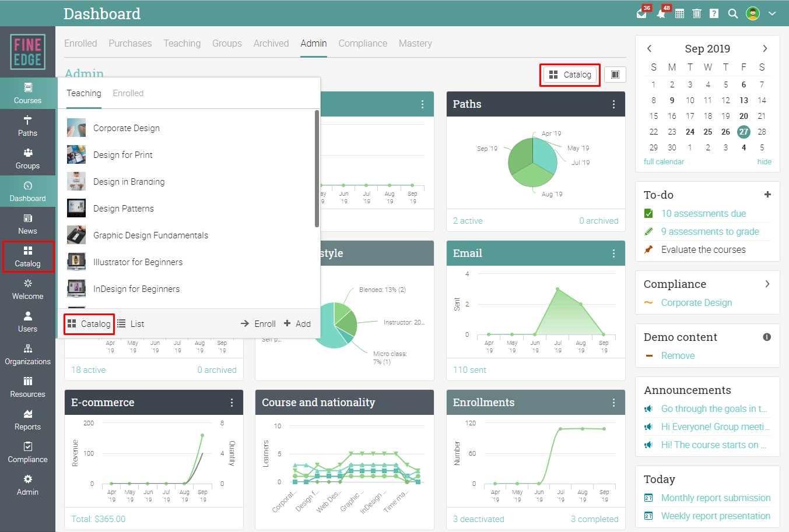Open the Graphic Design Fundamentals course thumbnail

click(76, 235)
